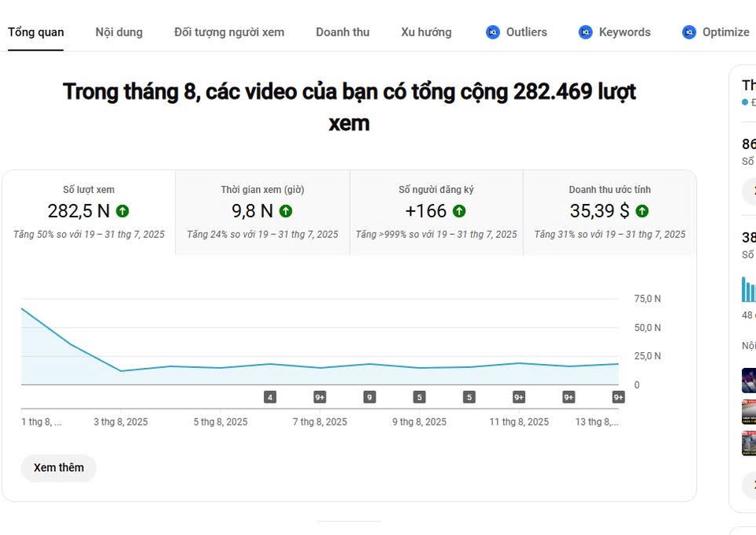Click green up arrow beside 282,5 N
The height and width of the screenshot is (535, 756).
123,211
